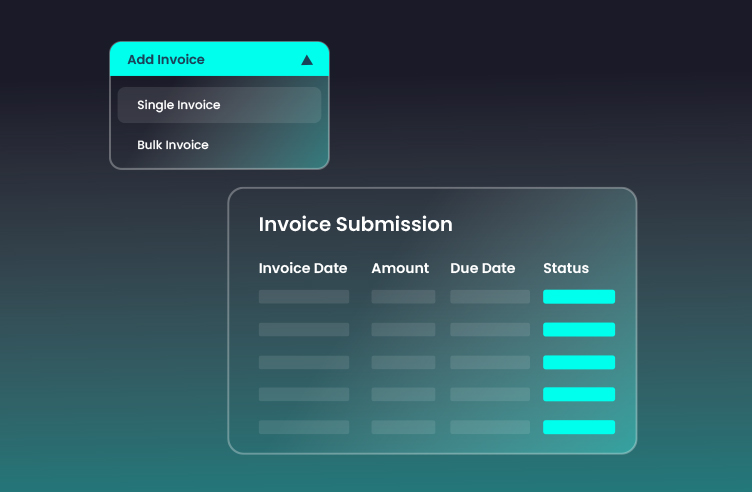Sort by the Invoice Date column header
This screenshot has height=492, width=752.
(x=303, y=268)
